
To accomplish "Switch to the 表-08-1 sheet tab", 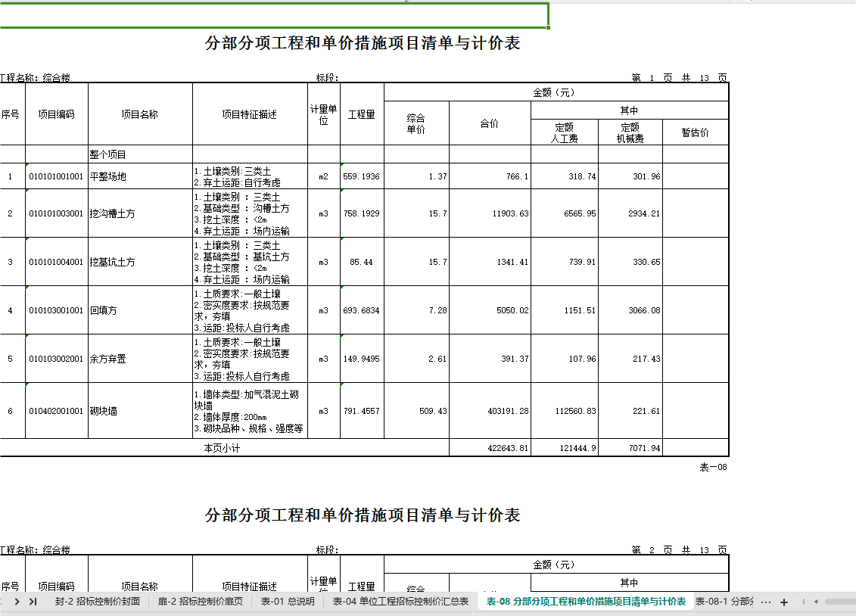I will point(724,602).
